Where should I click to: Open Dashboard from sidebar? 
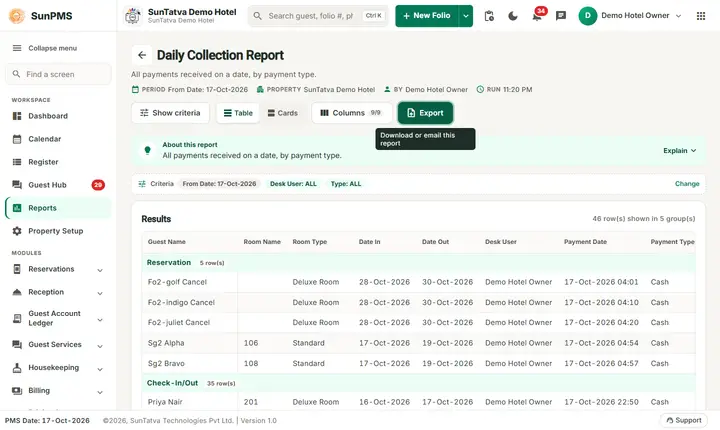tap(58, 116)
